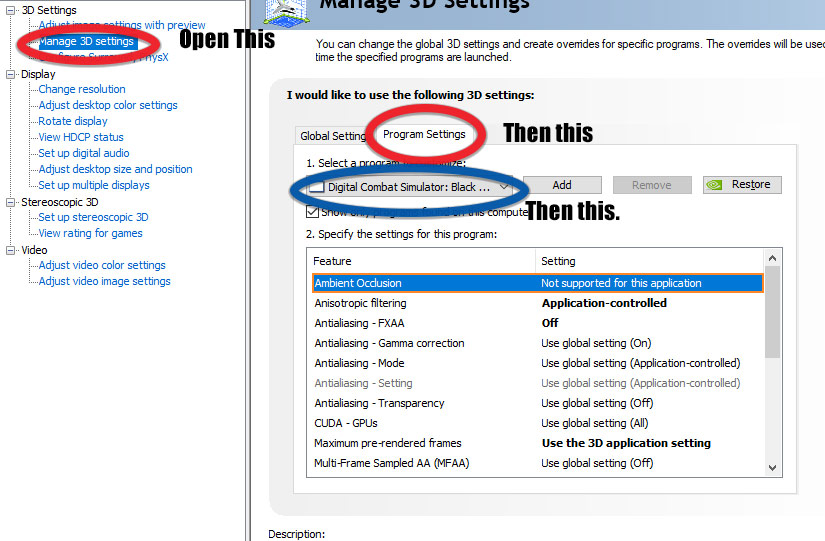Select the CUDA - GPUs row
Image resolution: width=825 pixels, height=541 pixels.
tap(537, 423)
